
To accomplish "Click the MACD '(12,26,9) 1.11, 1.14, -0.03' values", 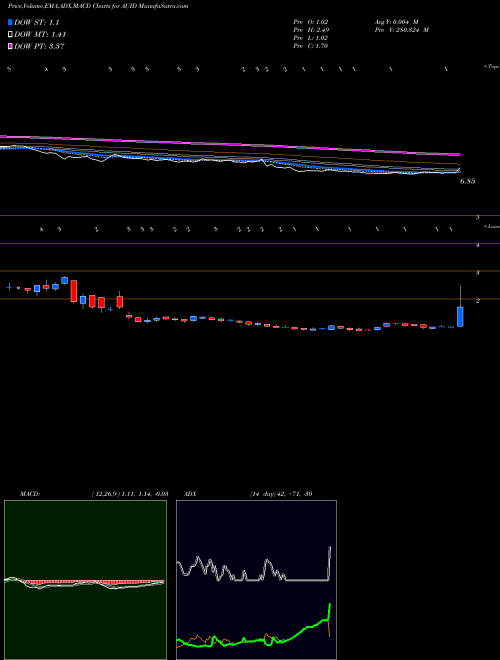I will pyautogui.click(x=130, y=494).
